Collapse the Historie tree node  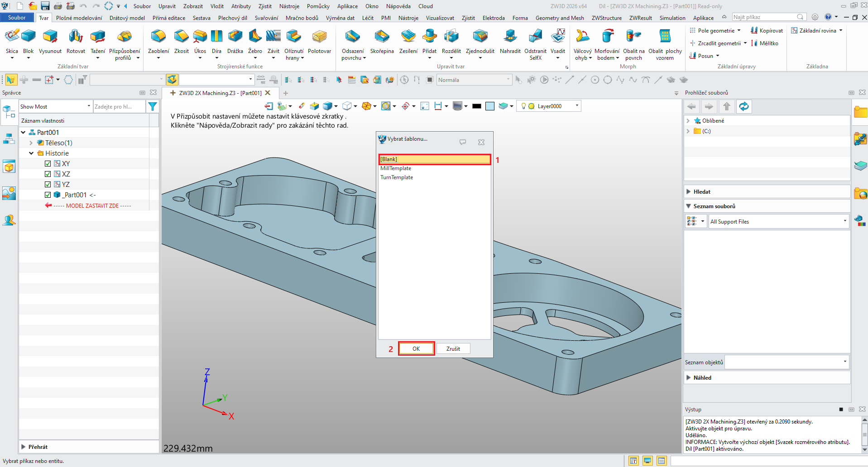[x=31, y=153]
